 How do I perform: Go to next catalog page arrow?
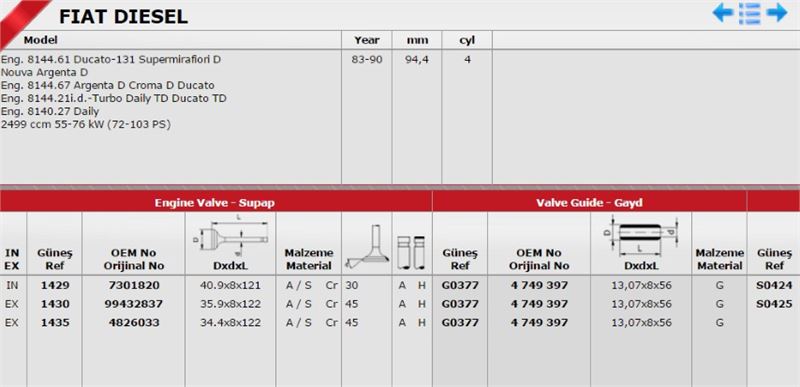click(777, 12)
